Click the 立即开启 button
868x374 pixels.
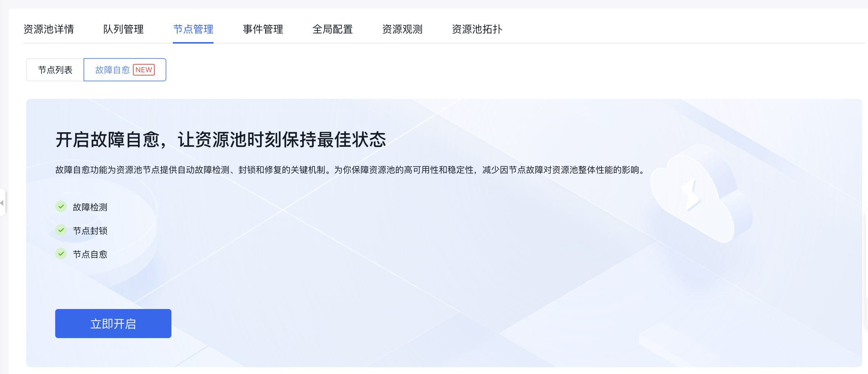113,324
